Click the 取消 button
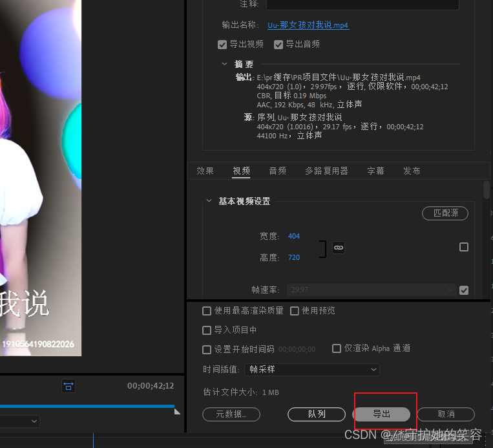Image resolution: width=493 pixels, height=448 pixels. 446,414
